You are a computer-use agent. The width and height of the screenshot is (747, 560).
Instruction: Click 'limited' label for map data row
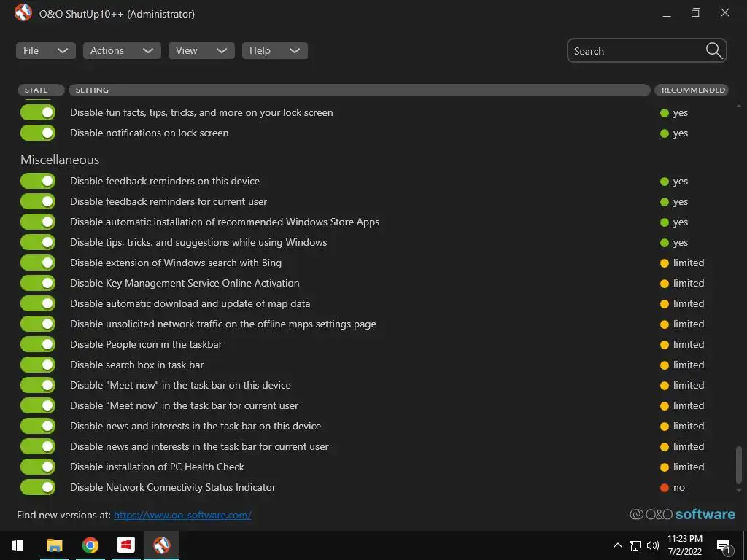coord(689,303)
